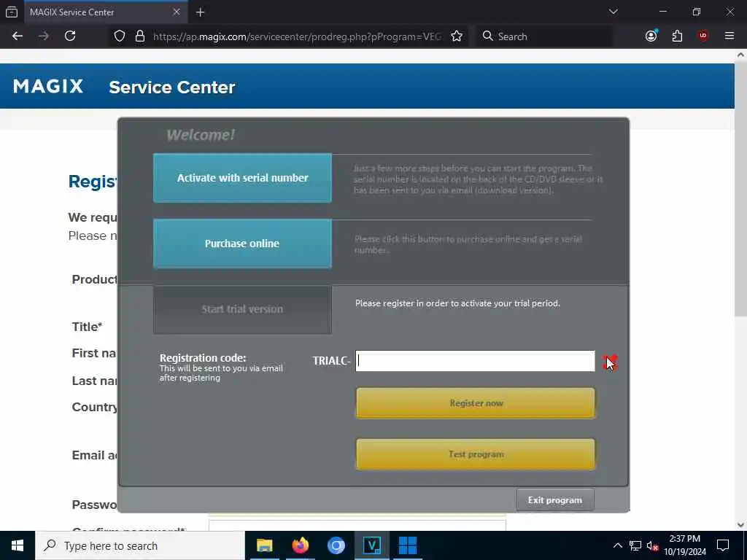Click the page vertical scrollbar thumb
This screenshot has height=560, width=747.
(740, 189)
